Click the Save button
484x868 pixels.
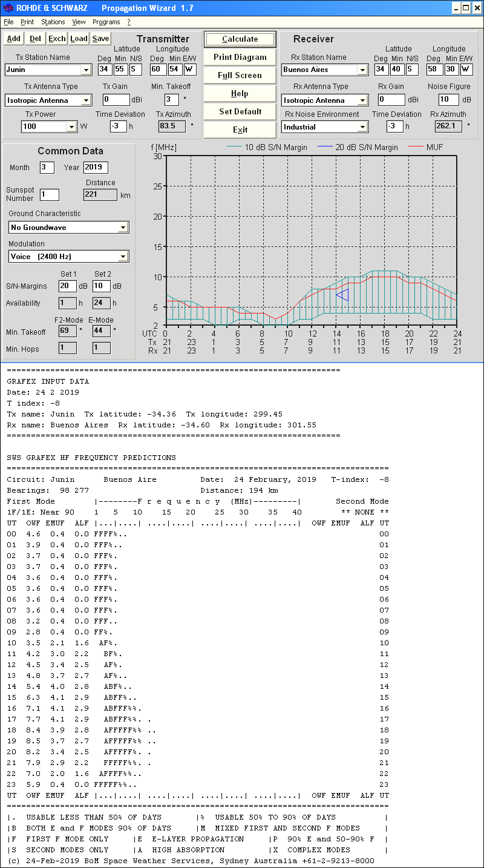(x=100, y=39)
